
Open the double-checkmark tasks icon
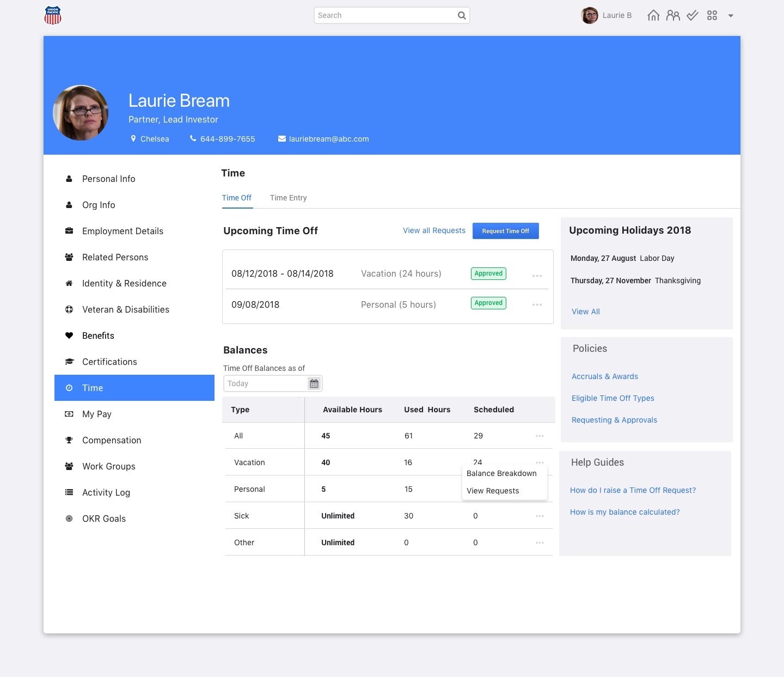[693, 15]
